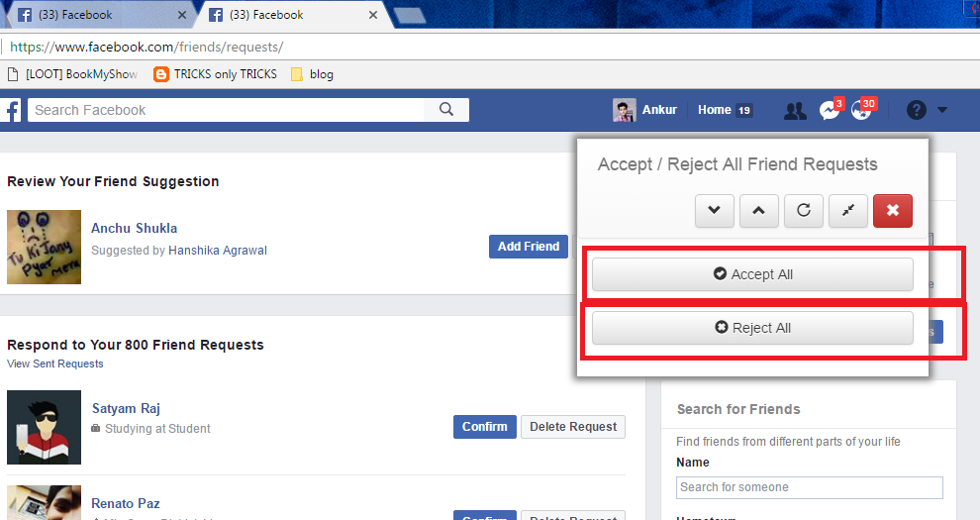
Task: Click 'Studying at Student' text
Action: 157,429
